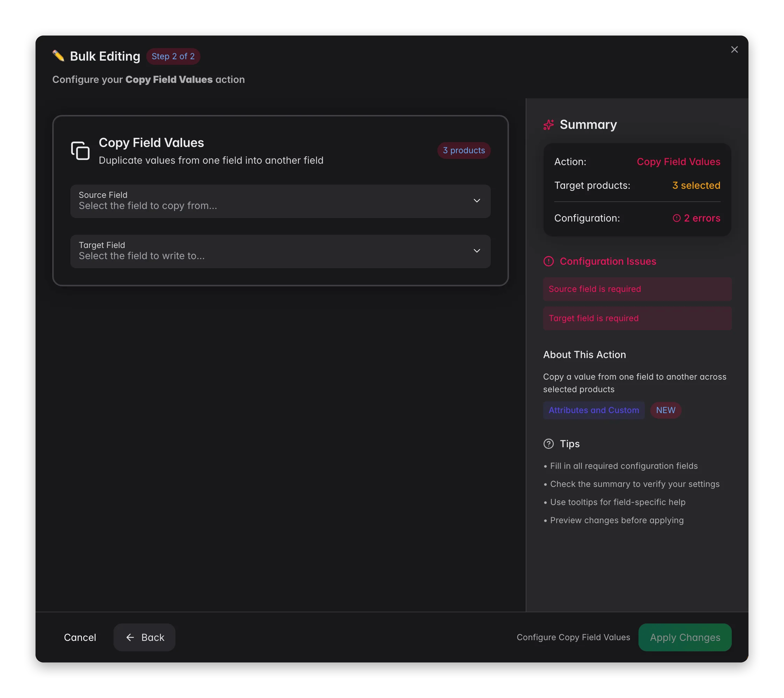Click the Duplicate values from one field description

click(211, 161)
